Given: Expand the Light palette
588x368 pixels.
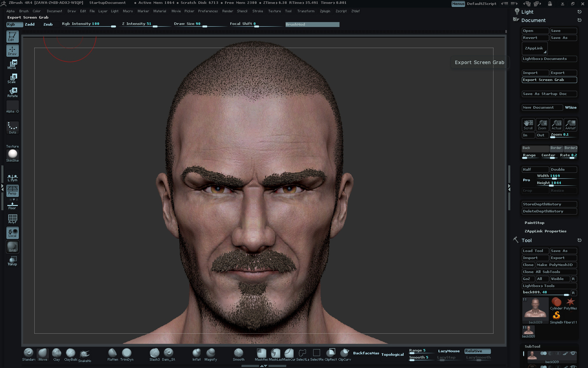Looking at the screenshot, I should [x=527, y=12].
